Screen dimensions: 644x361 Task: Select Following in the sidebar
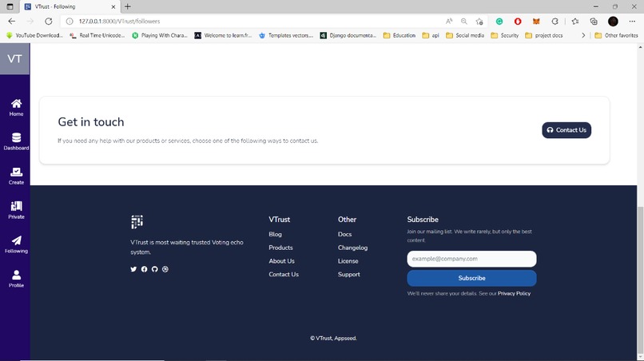pos(16,244)
